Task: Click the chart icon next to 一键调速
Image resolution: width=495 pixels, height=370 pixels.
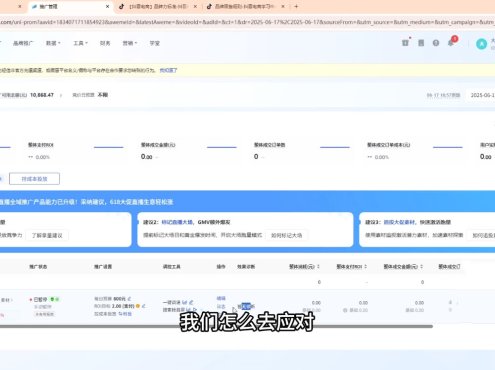Action: click(185, 302)
